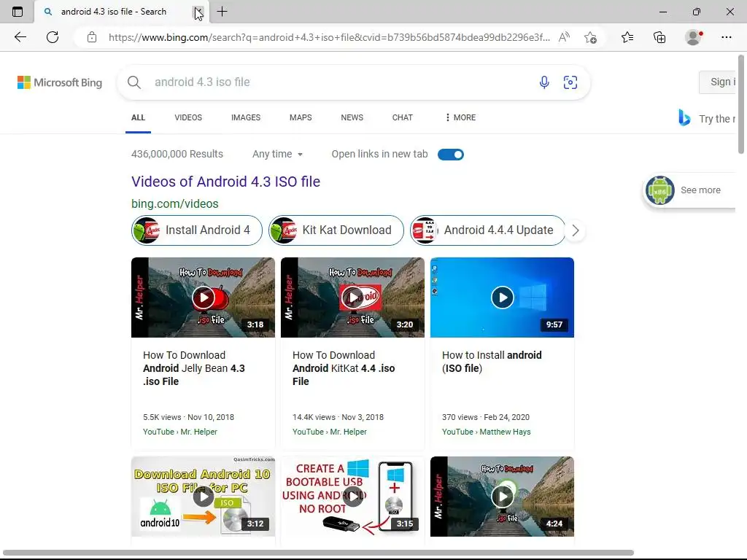Viewport: 747px width, 560px height.
Task: Search using an image icon
Action: coord(570,82)
